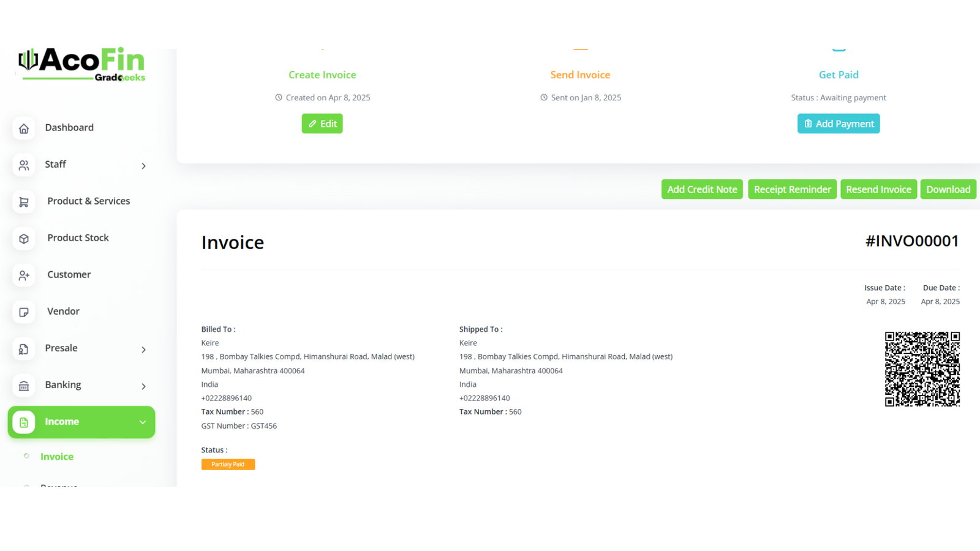Click the Product Stock box icon
This screenshot has width=980, height=551.
coord(24,239)
